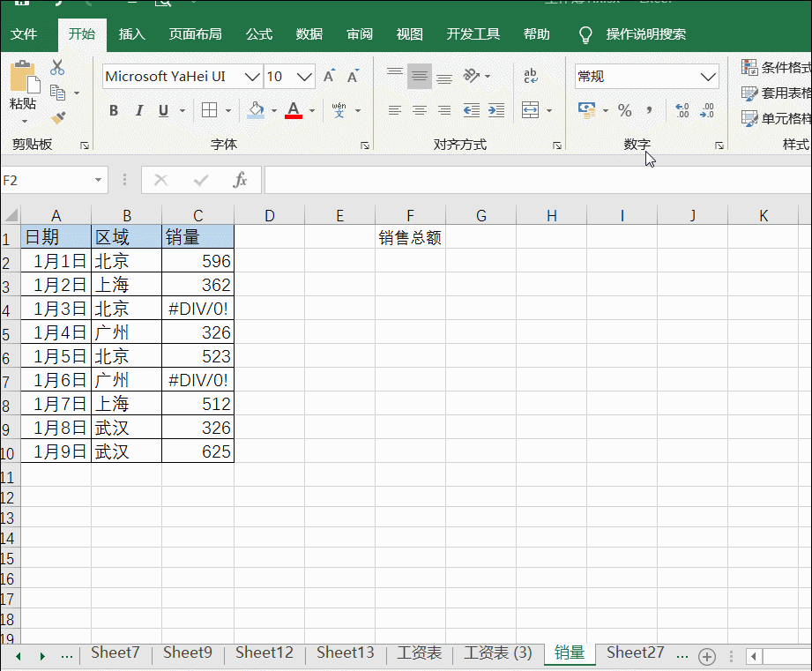Open the 文件 menu

(x=24, y=34)
